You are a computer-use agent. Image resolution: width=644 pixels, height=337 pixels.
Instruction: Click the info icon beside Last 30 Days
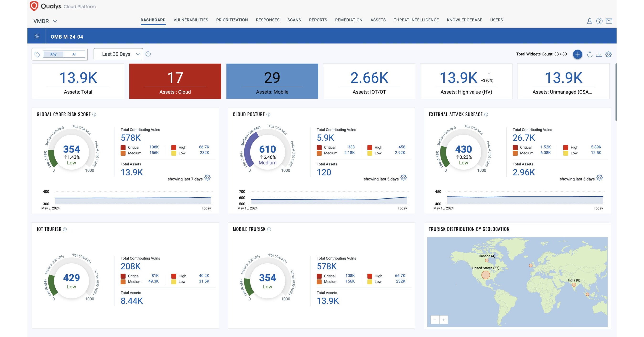tap(148, 54)
